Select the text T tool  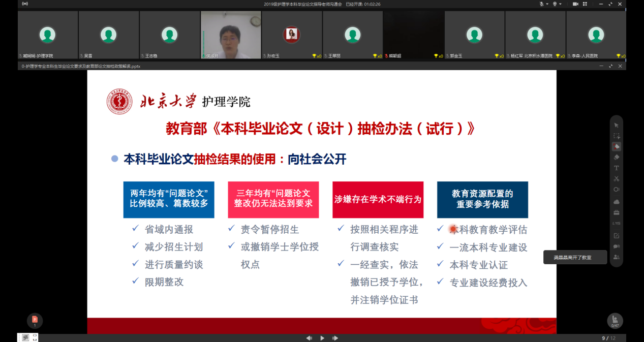[x=616, y=168]
